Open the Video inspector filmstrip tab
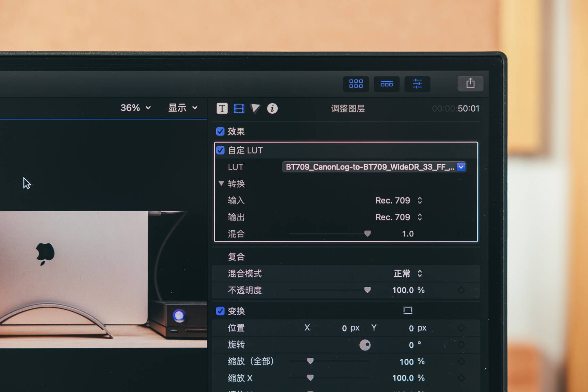This screenshot has width=588, height=392. click(x=239, y=108)
